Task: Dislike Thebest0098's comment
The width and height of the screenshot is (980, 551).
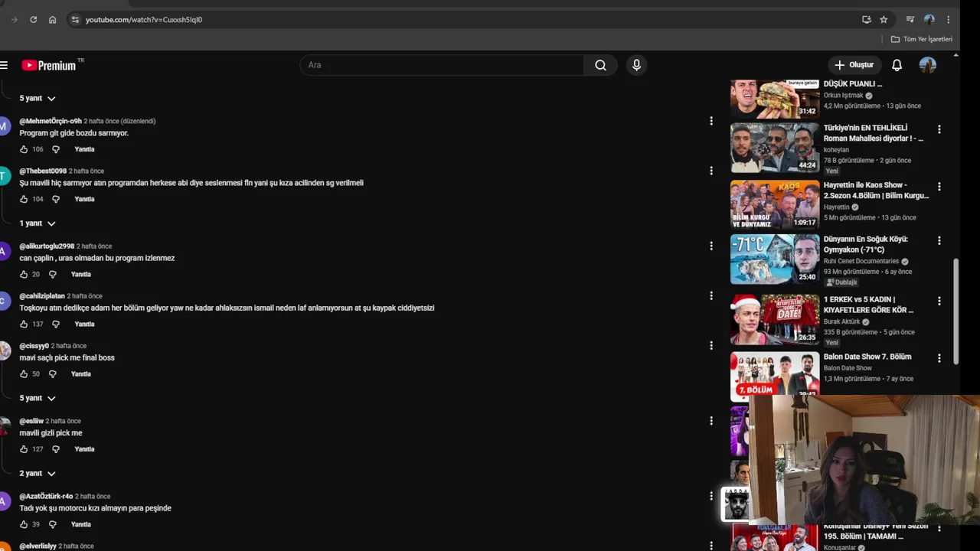Action: coord(55,199)
